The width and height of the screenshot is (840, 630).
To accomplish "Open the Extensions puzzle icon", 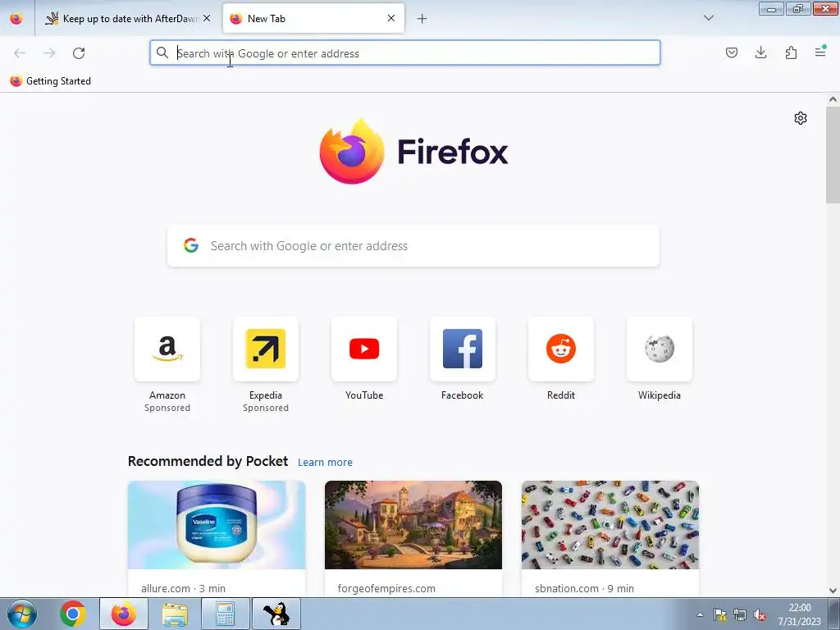I will [x=791, y=52].
